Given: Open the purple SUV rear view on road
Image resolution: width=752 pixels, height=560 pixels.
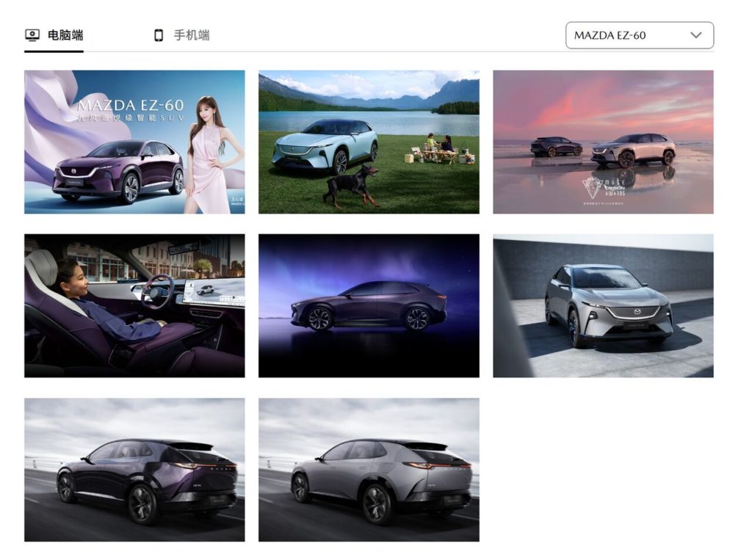Looking at the screenshot, I should click(134, 470).
